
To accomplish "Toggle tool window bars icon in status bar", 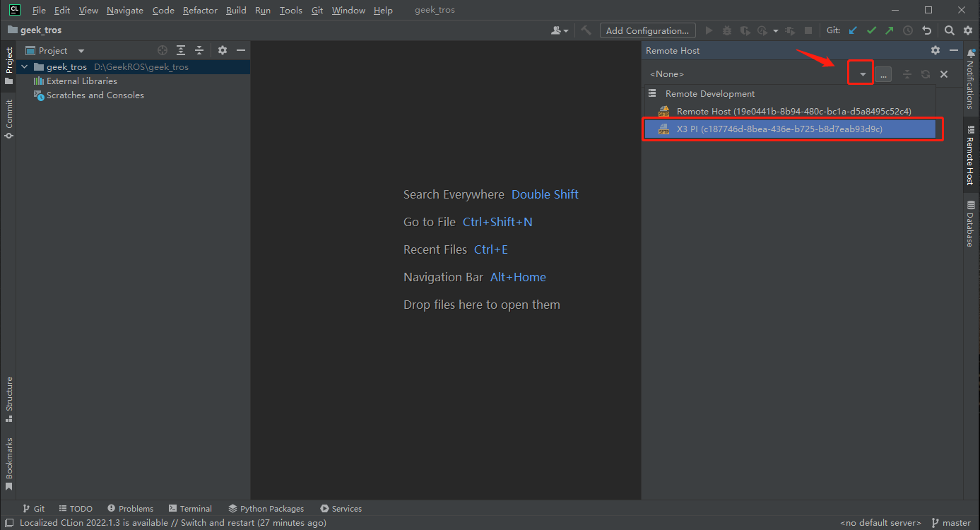I will [x=9, y=523].
